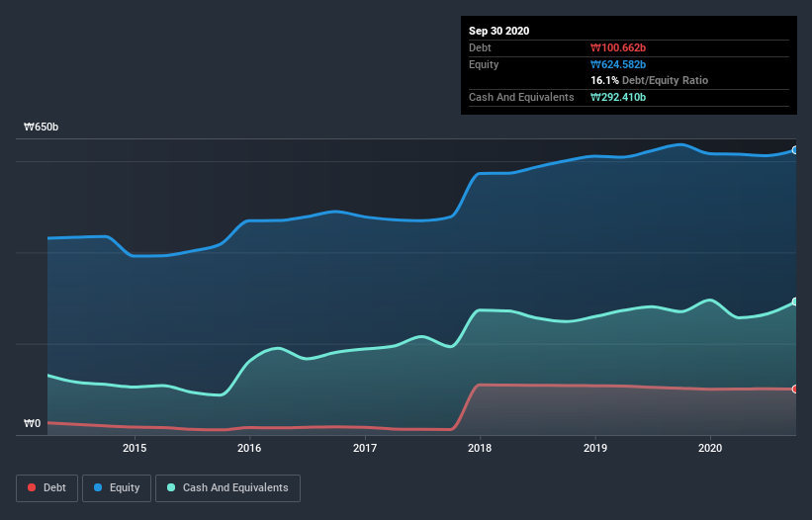This screenshot has height=520, width=812.
Task: Select the 2015 x-axis label
Action: pos(135,448)
